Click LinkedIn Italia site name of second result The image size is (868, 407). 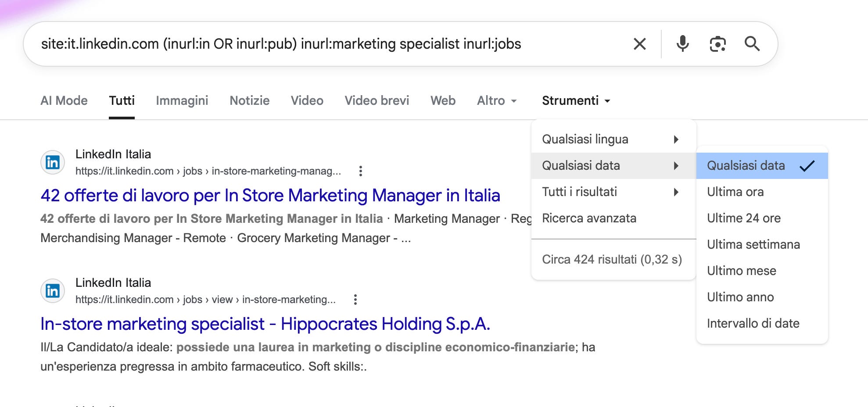tap(113, 283)
